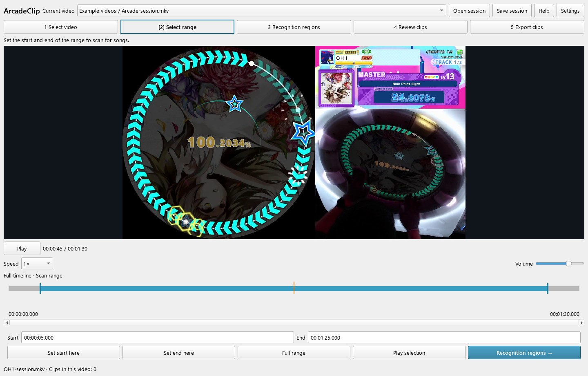588x376 pixels.
Task: Switch to the Select range step
Action: click(178, 27)
